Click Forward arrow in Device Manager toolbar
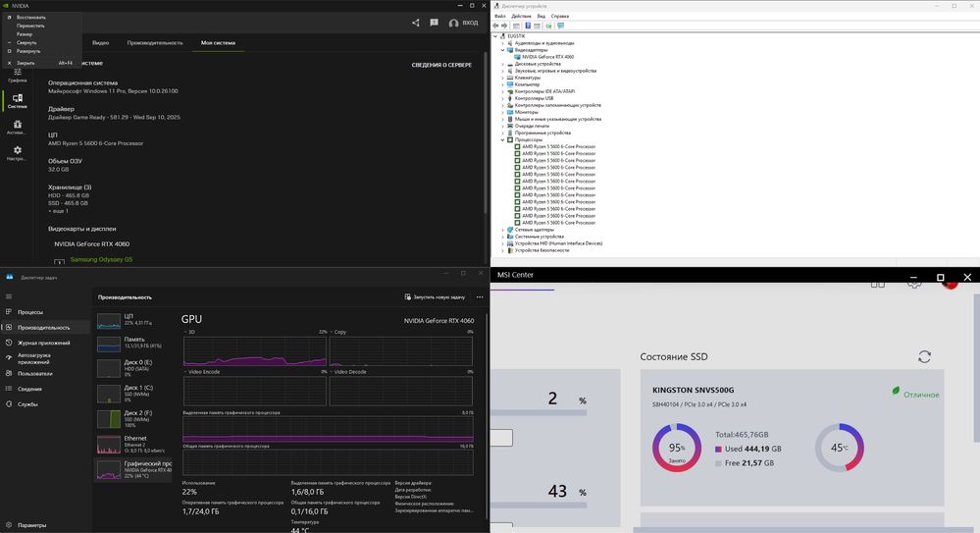 pyautogui.click(x=504, y=26)
